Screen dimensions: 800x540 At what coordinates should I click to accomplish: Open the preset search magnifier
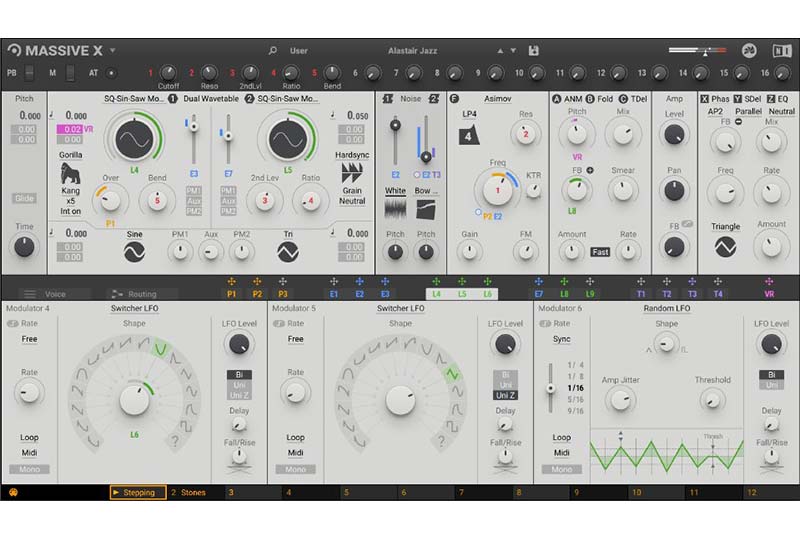click(x=273, y=51)
